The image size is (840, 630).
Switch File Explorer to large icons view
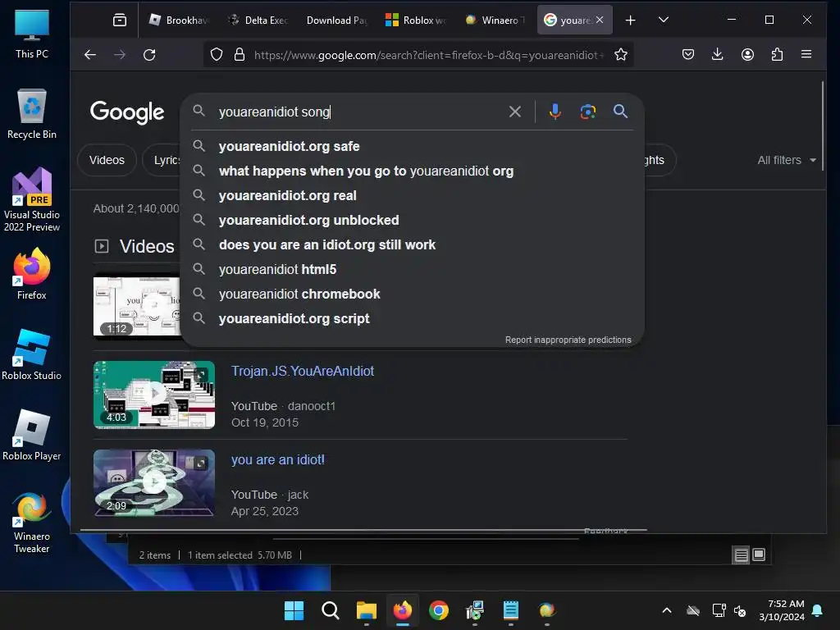[x=759, y=555]
